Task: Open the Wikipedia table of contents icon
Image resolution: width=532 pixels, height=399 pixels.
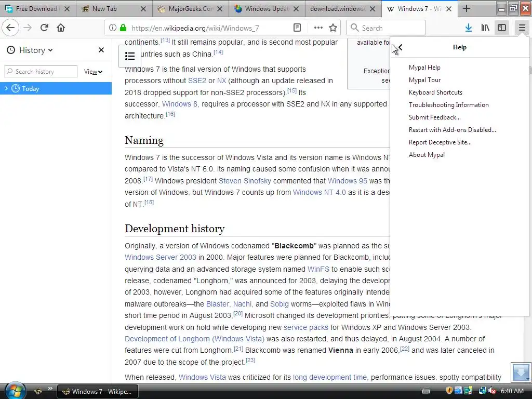Action: [129, 56]
